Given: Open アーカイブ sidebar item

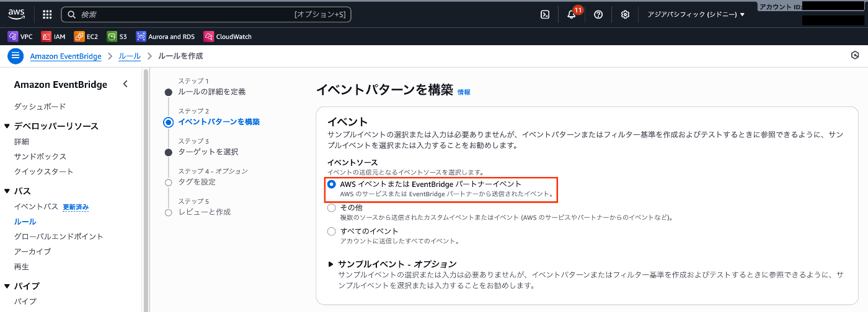Looking at the screenshot, I should [33, 251].
